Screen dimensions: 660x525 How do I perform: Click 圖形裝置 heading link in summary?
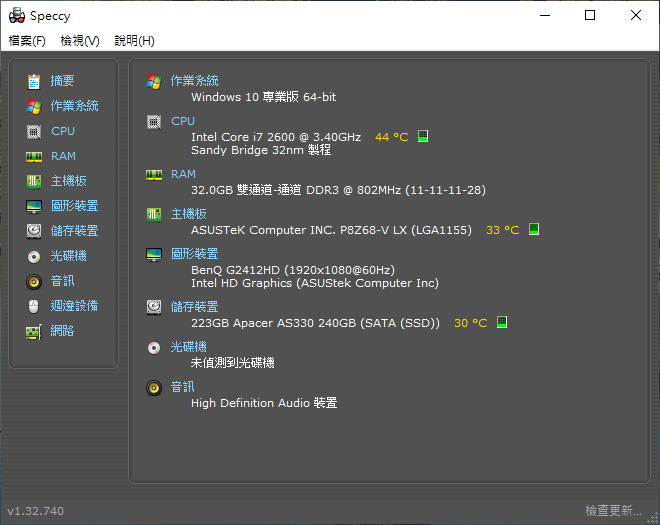[x=194, y=254]
